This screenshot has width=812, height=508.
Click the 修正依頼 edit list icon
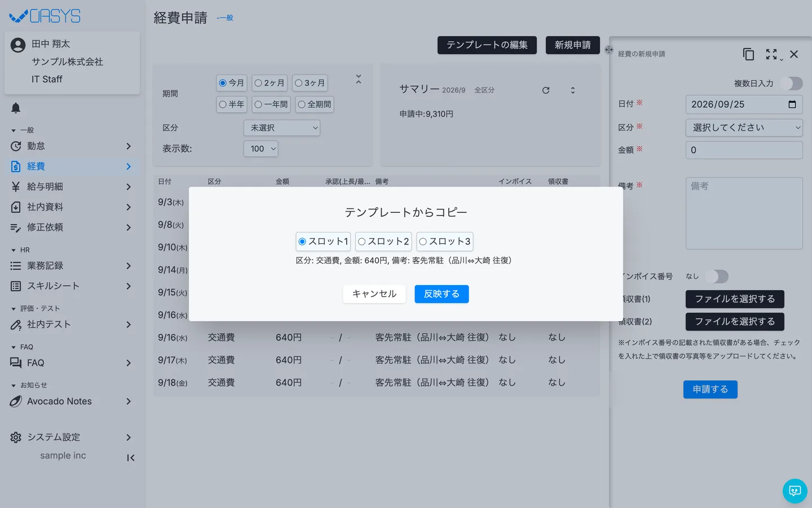coord(16,227)
